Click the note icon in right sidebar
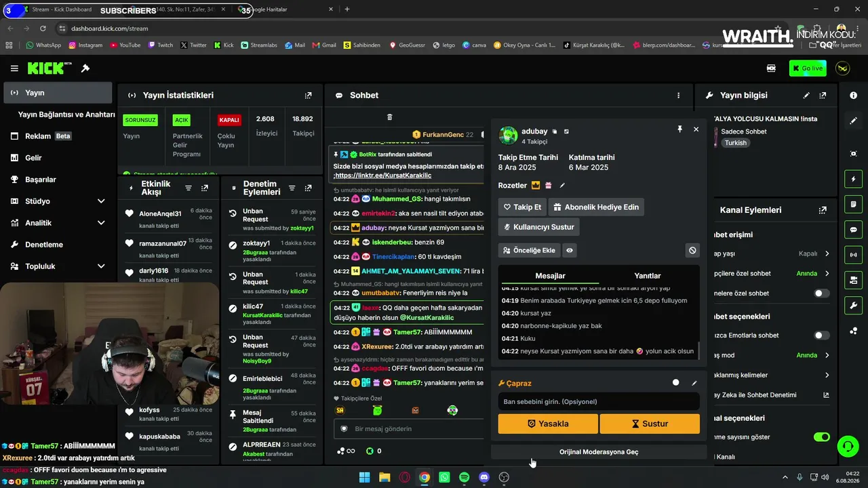The image size is (868, 488). (853, 204)
